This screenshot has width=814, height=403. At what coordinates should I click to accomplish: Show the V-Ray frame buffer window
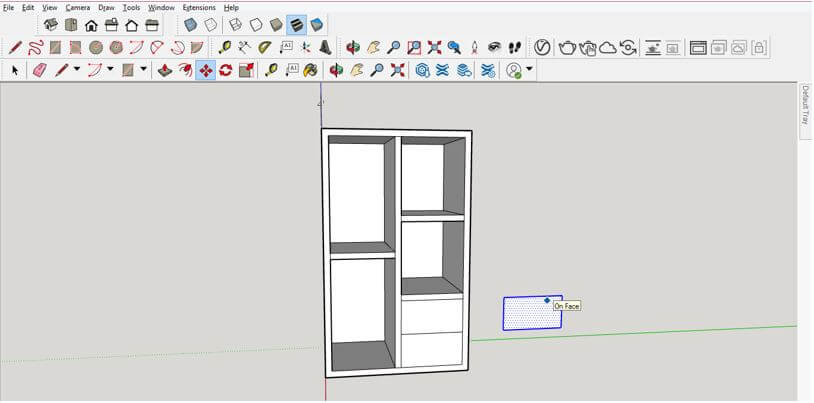coord(698,48)
